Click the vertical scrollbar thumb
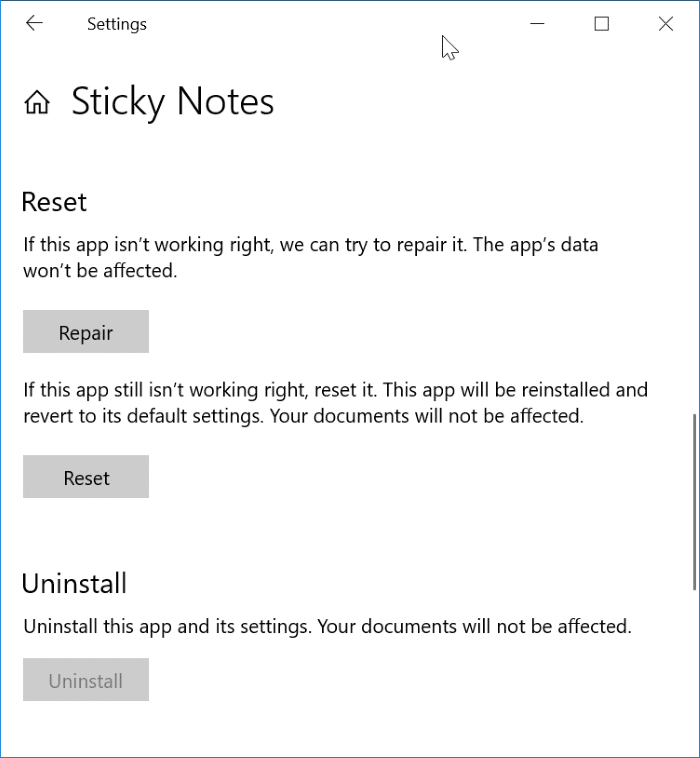The height and width of the screenshot is (758, 700). [694, 500]
